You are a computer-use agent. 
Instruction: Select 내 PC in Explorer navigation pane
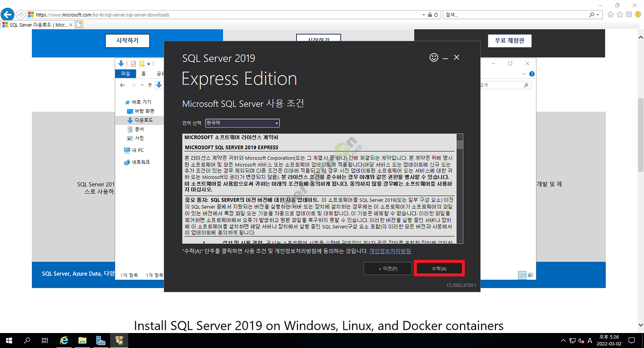pos(134,150)
